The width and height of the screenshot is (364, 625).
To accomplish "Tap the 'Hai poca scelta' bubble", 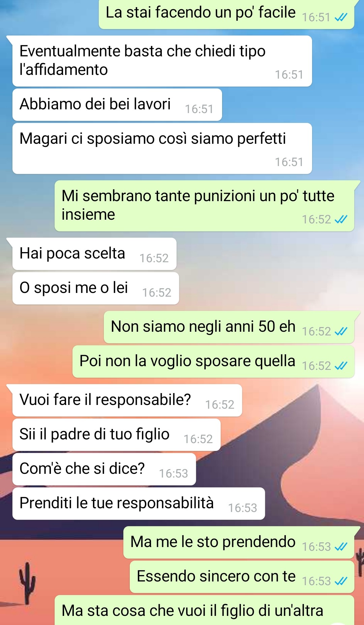I will (94, 254).
